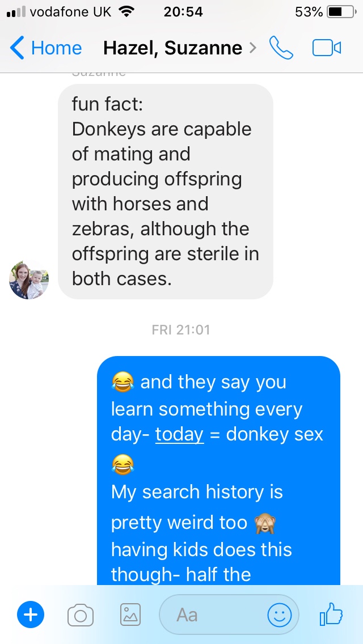Tap the FRI 21:01 timestamp
The width and height of the screenshot is (363, 644).
[x=181, y=330]
